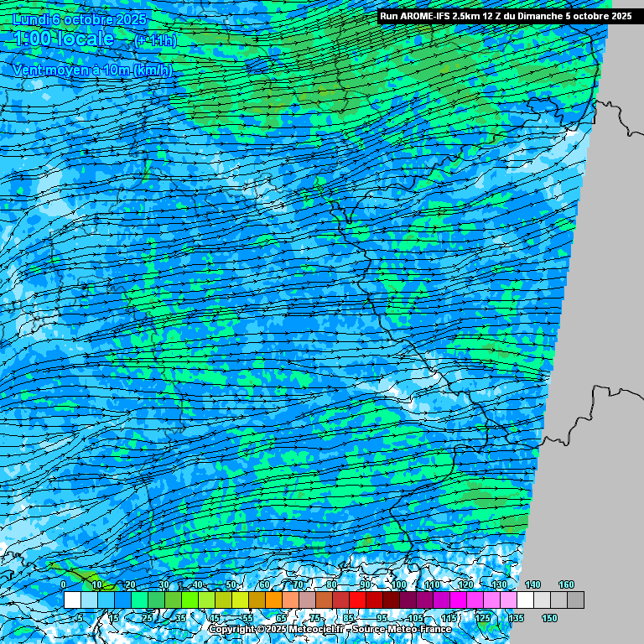Select the lightest blue 5–10 km/h legend swatch

[89, 600]
